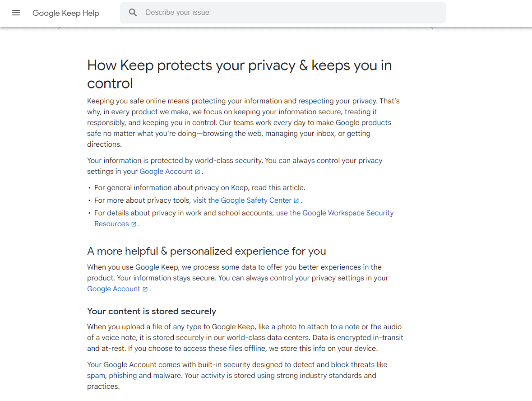The image size is (532, 401).
Task: Click 'A more helpful & personalized experience' heading
Action: pos(207,251)
